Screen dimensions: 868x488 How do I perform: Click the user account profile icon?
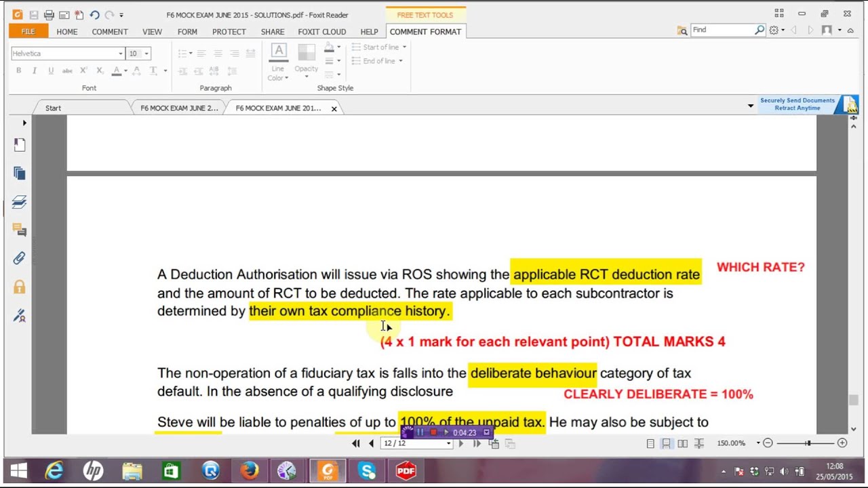(827, 30)
